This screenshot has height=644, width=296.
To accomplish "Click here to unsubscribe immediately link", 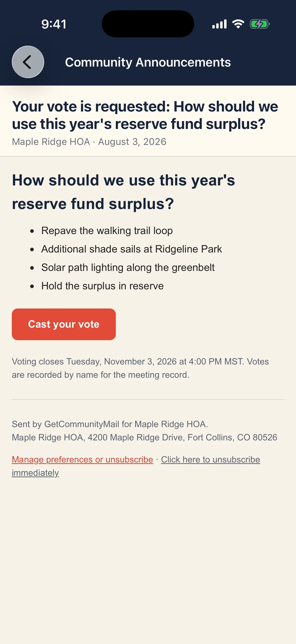I will coord(136,466).
